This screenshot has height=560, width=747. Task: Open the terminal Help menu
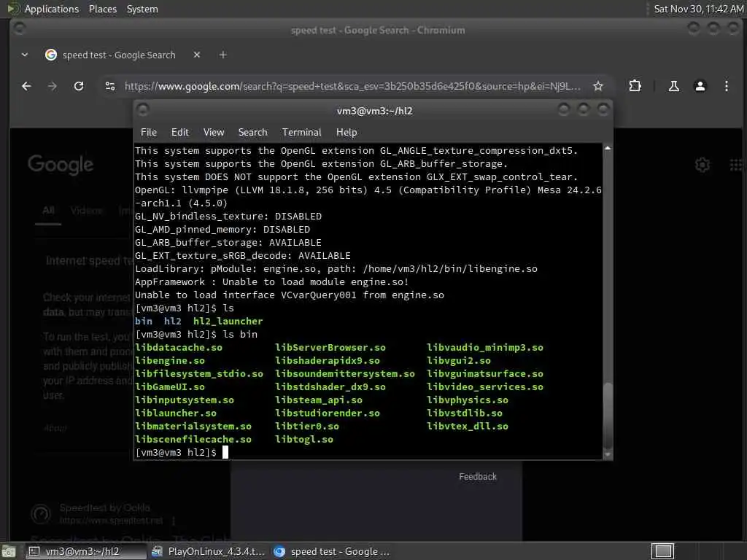coord(347,133)
